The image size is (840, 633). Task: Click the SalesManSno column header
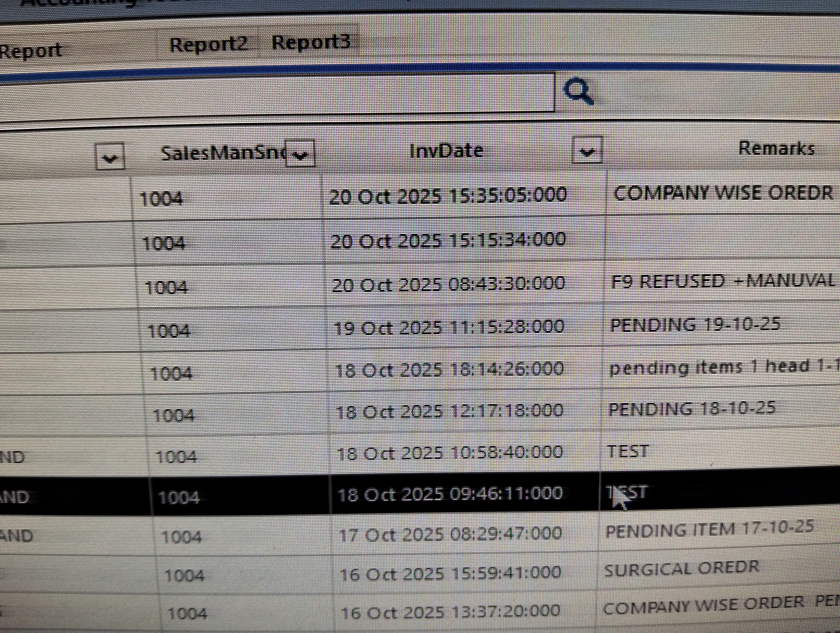(x=222, y=154)
